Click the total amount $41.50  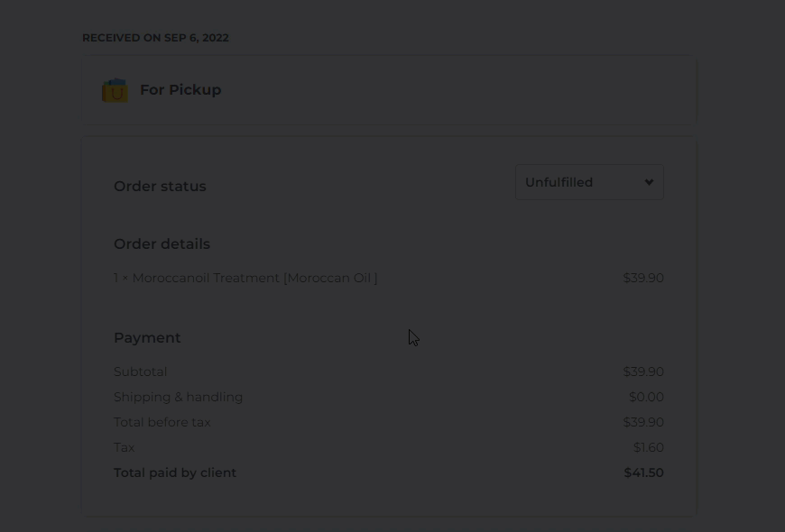[x=644, y=473]
